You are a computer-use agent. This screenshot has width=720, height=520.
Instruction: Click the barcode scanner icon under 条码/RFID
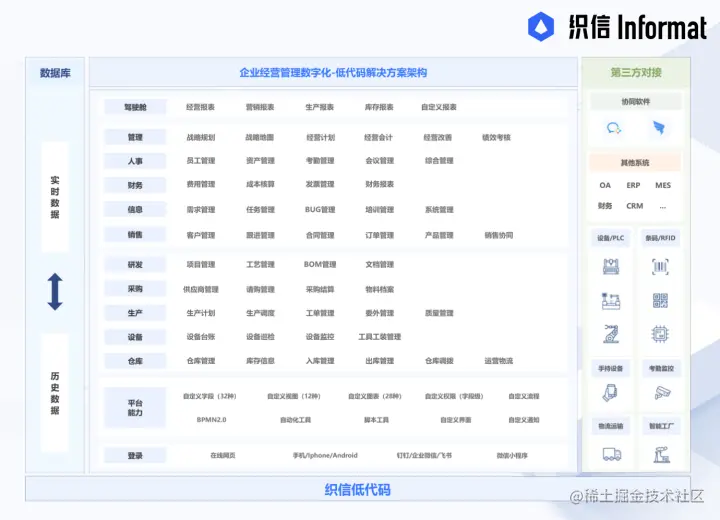pos(660,266)
